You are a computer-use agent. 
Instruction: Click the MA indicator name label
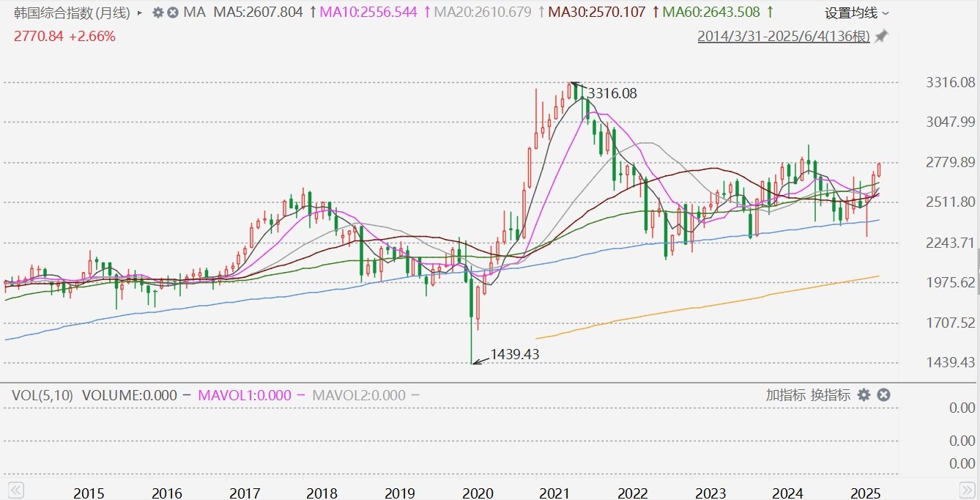[x=194, y=12]
